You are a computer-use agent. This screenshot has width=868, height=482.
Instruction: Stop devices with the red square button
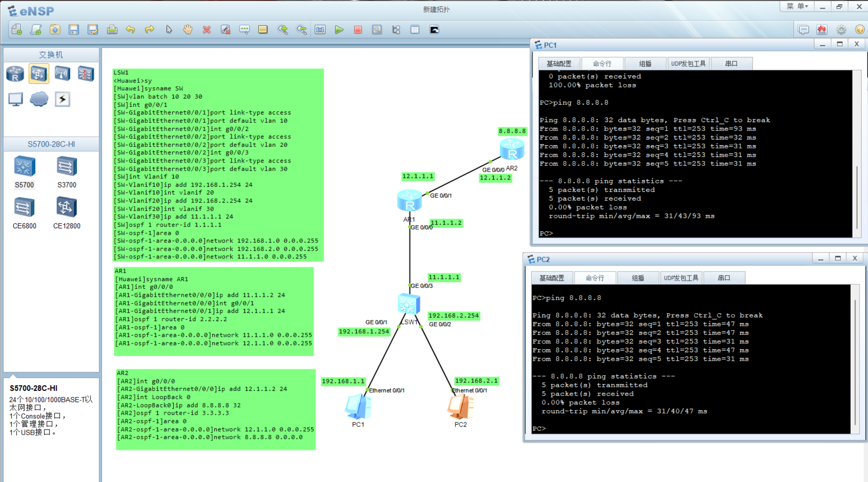click(x=358, y=30)
